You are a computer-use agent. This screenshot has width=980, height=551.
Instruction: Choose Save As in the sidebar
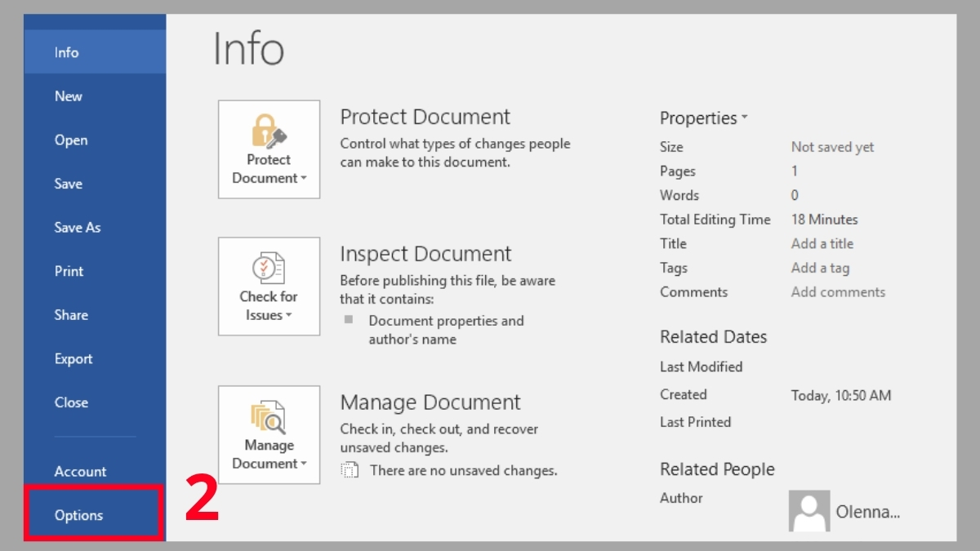coord(78,228)
